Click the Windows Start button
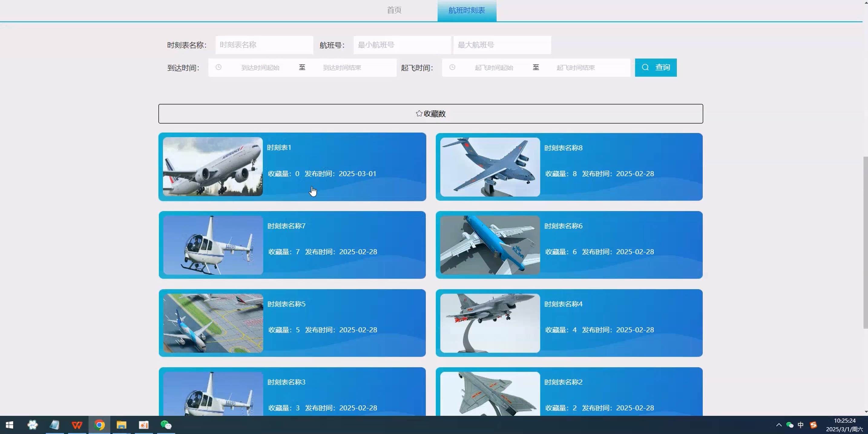The image size is (868, 434). [x=9, y=425]
